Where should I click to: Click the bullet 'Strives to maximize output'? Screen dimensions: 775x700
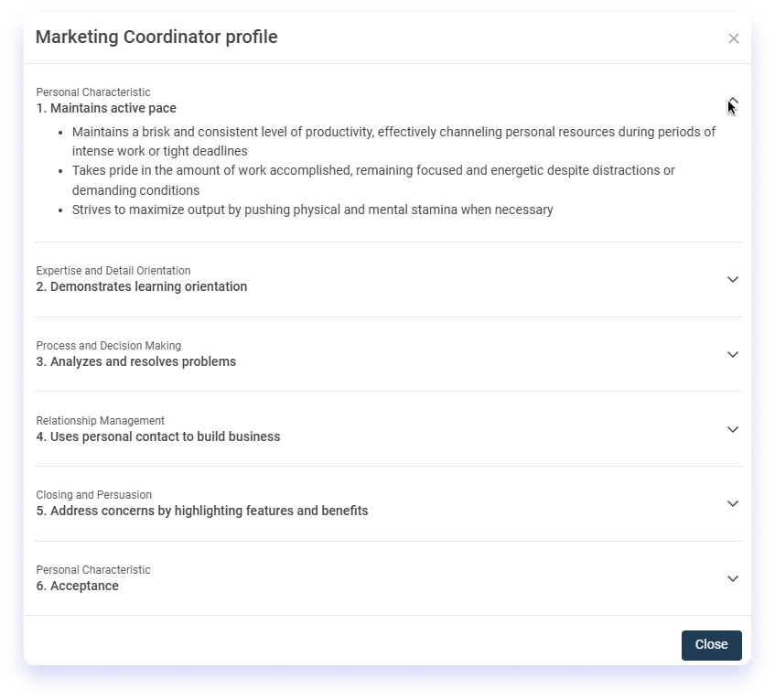point(312,210)
